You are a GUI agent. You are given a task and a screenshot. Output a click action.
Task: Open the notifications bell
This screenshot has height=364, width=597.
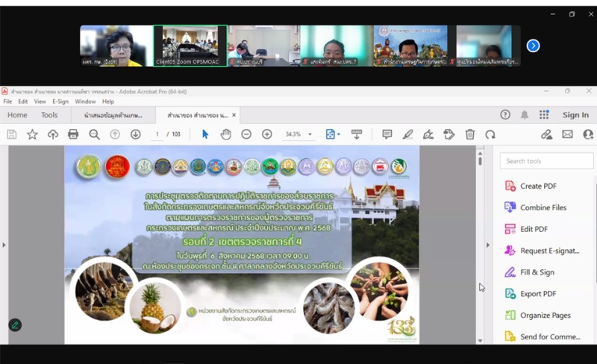click(525, 115)
